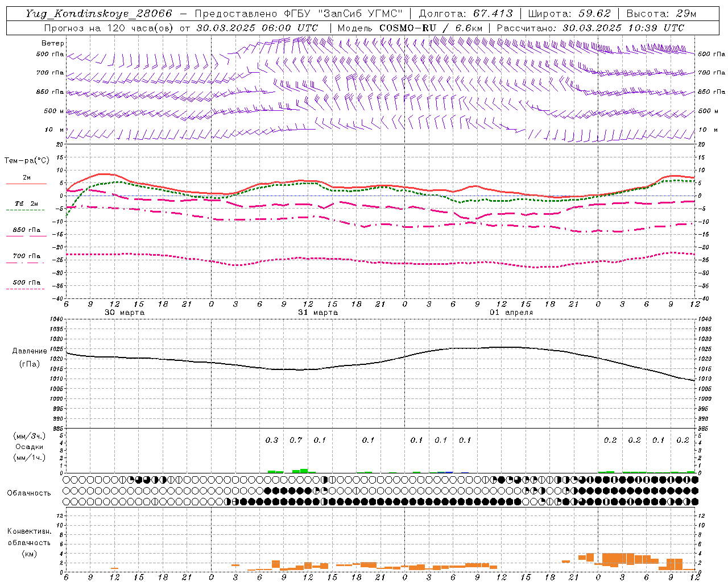Click the 850 гПа temperature legend entry

pyautogui.click(x=27, y=230)
